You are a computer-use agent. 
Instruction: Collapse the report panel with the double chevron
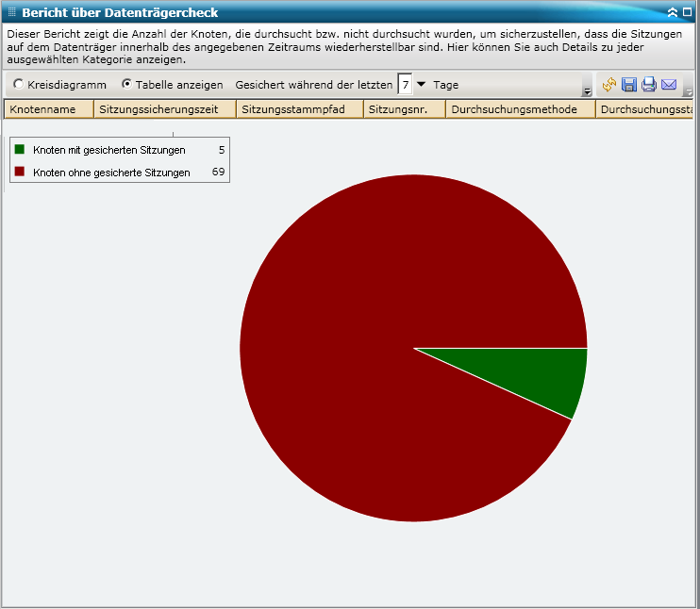(673, 12)
